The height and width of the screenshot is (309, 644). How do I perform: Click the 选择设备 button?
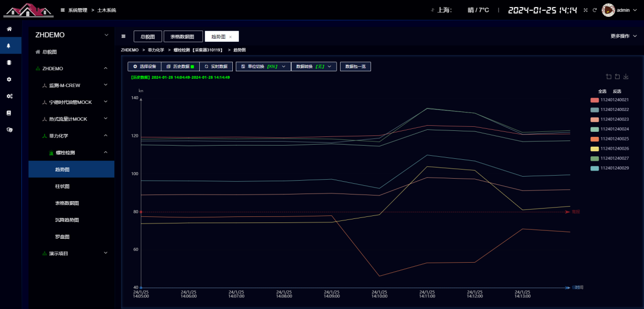click(x=144, y=67)
